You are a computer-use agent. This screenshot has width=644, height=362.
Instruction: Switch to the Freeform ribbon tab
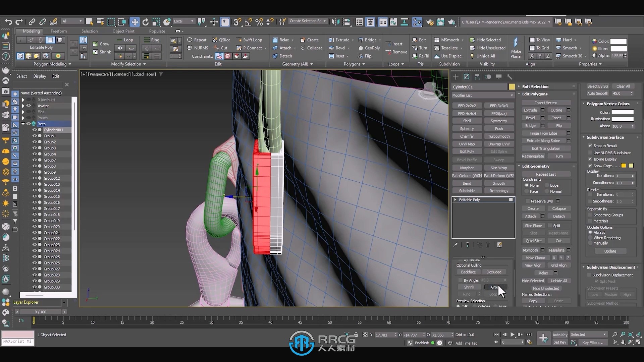pos(59,31)
